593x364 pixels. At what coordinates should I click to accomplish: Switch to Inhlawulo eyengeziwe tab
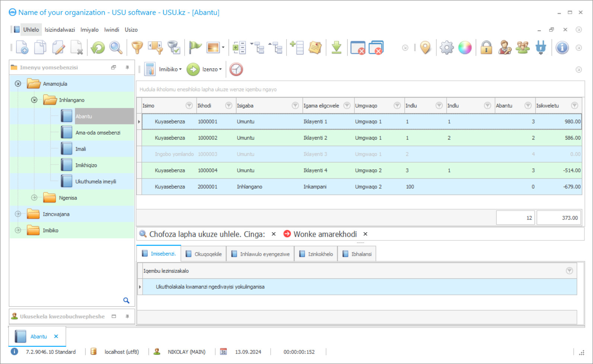pos(260,254)
